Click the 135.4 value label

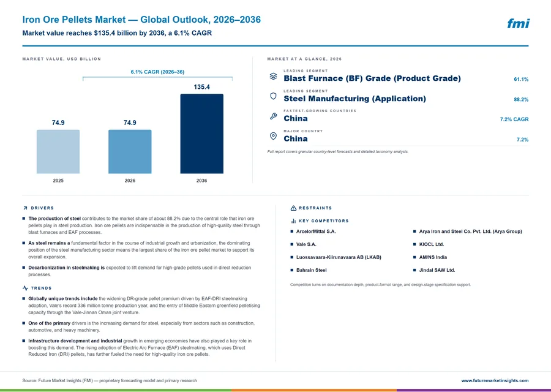pyautogui.click(x=201, y=87)
